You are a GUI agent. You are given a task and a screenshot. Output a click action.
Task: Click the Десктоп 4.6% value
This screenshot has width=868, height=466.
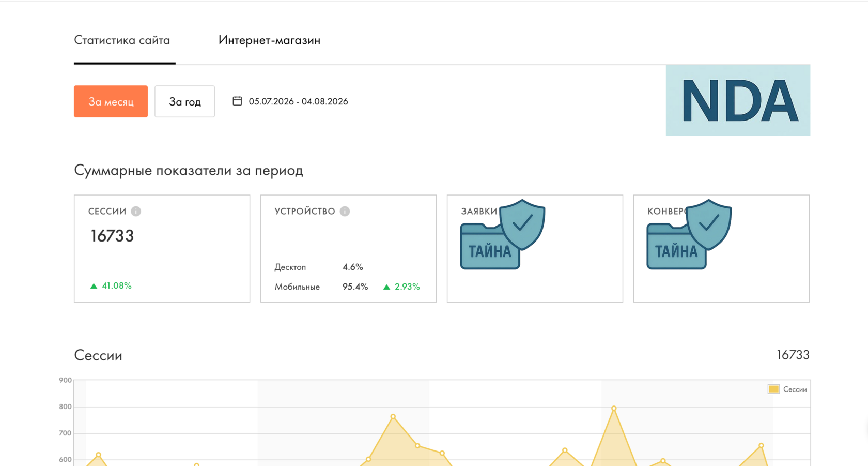tap(353, 267)
